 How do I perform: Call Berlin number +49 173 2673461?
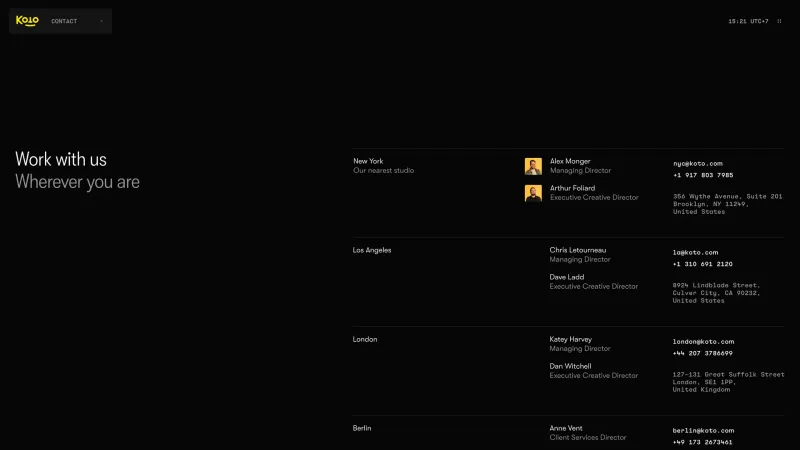click(x=702, y=442)
